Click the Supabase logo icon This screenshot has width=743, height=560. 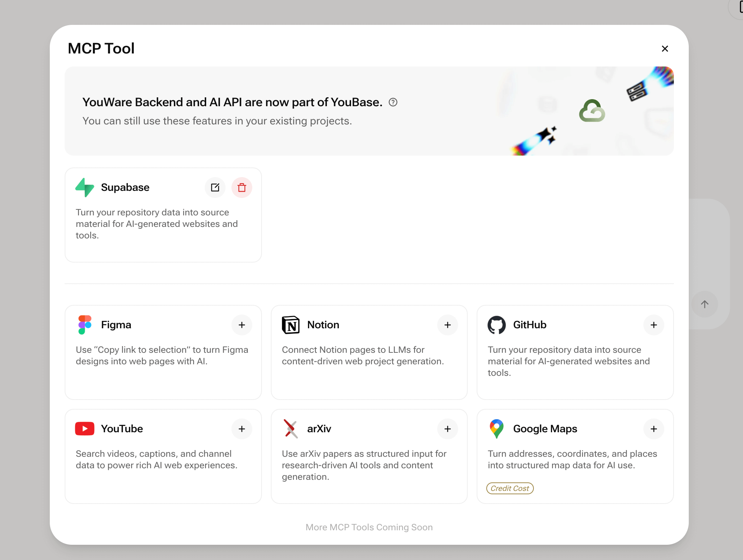tap(85, 188)
